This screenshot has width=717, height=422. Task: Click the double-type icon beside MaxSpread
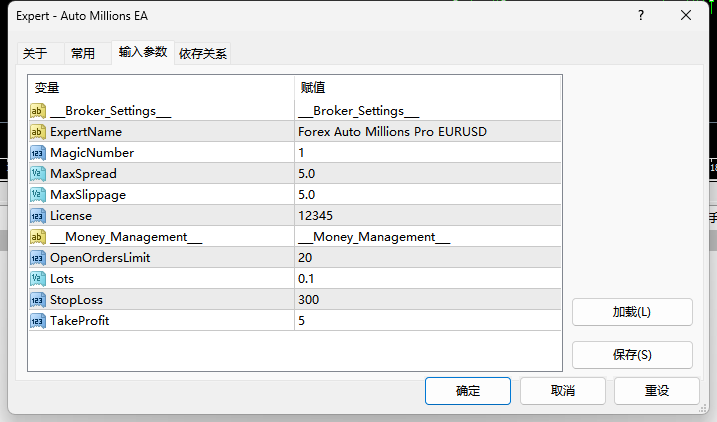[37, 174]
